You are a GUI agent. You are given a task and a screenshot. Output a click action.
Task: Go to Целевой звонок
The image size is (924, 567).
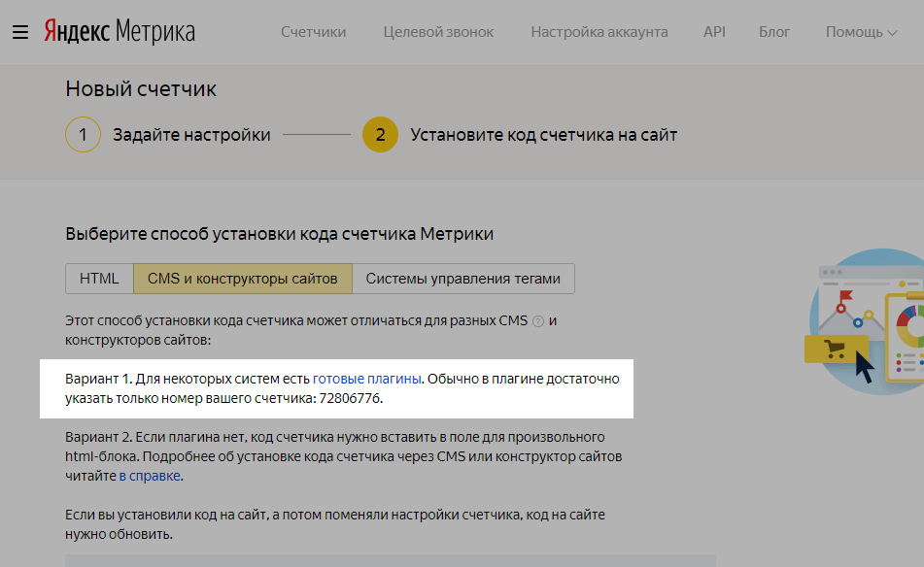tap(438, 32)
